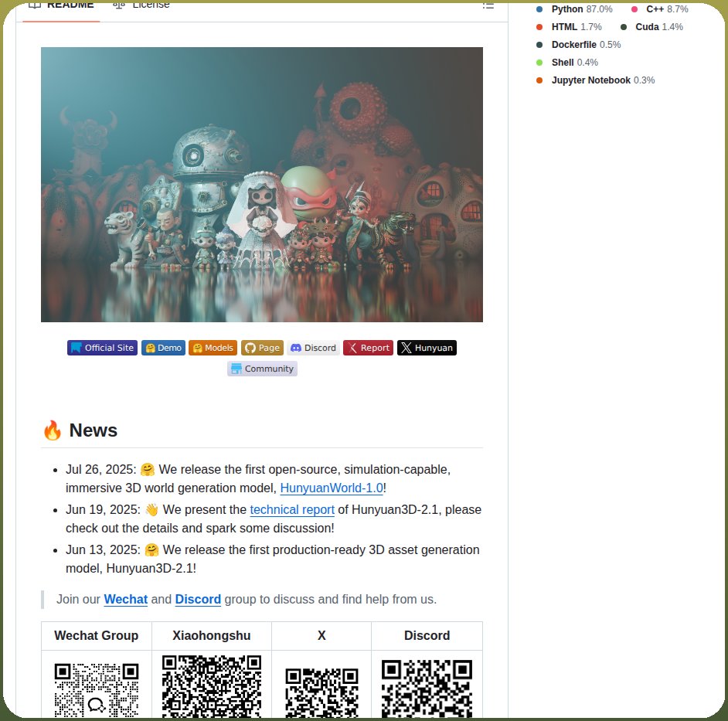The width and height of the screenshot is (728, 721).
Task: Select the Python 87.0% language entry
Action: tap(574, 9)
